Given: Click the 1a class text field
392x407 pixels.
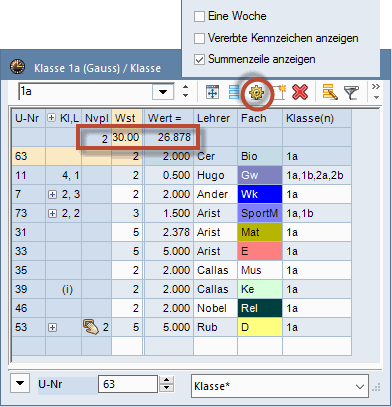Looking at the screenshot, I should pos(85,91).
